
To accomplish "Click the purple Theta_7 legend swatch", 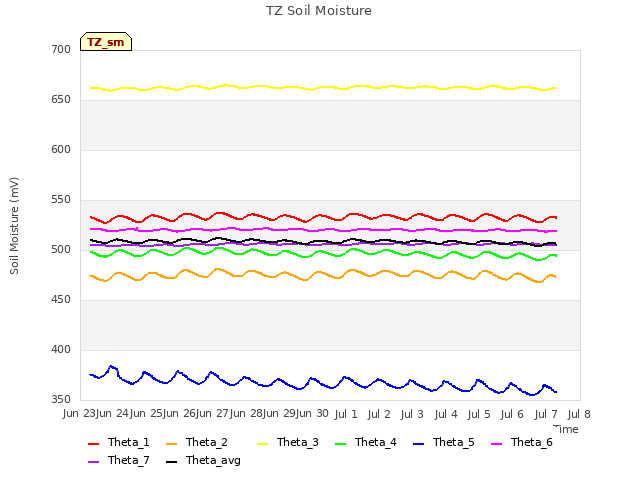I will (x=93, y=462).
